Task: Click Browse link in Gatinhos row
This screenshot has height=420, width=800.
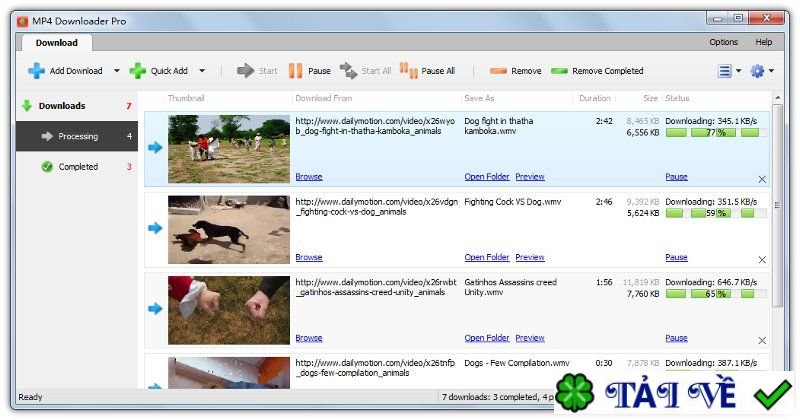Action: 309,338
